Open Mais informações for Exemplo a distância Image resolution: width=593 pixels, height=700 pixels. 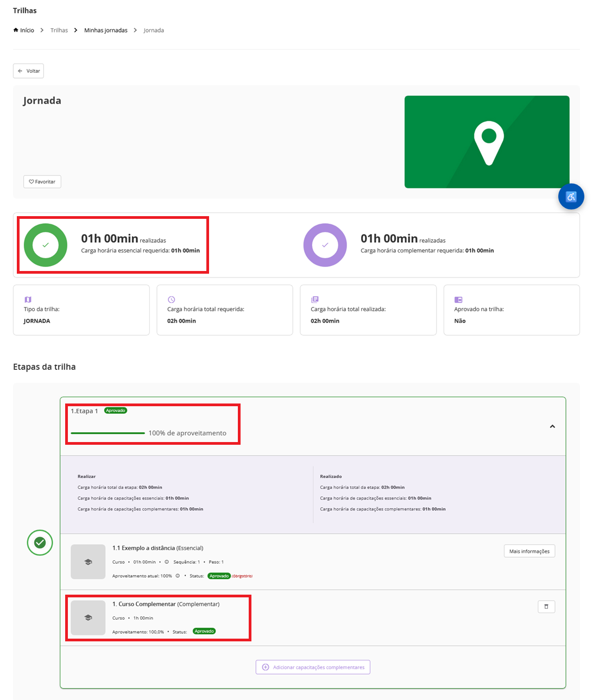(529, 551)
